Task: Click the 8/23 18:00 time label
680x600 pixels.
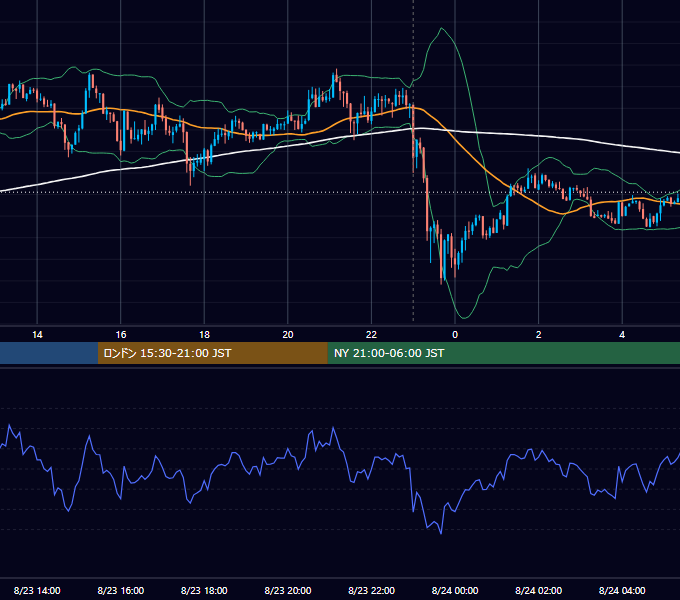Action: click(204, 590)
